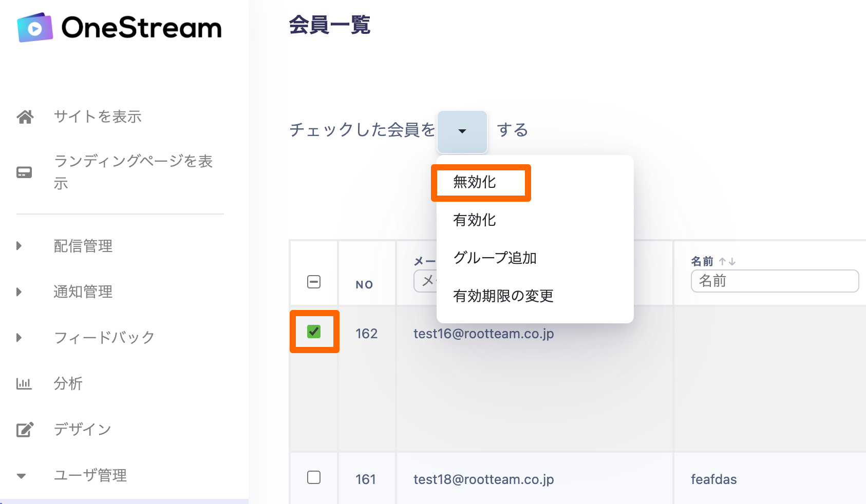Toggle the select-all header checkbox

click(314, 282)
